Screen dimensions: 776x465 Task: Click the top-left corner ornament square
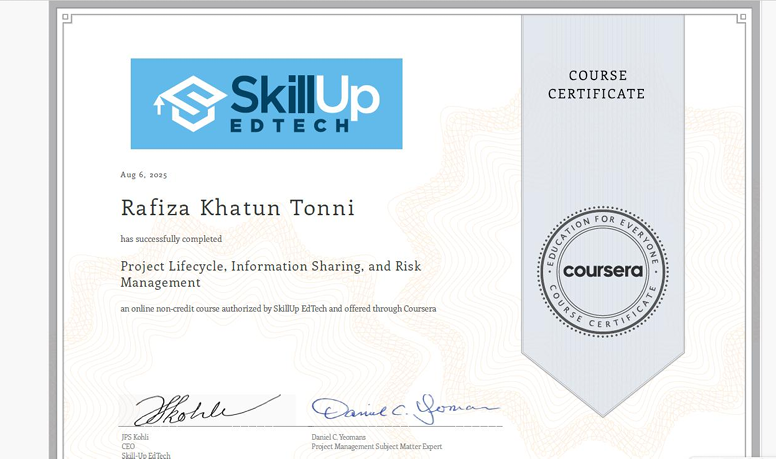[62, 17]
